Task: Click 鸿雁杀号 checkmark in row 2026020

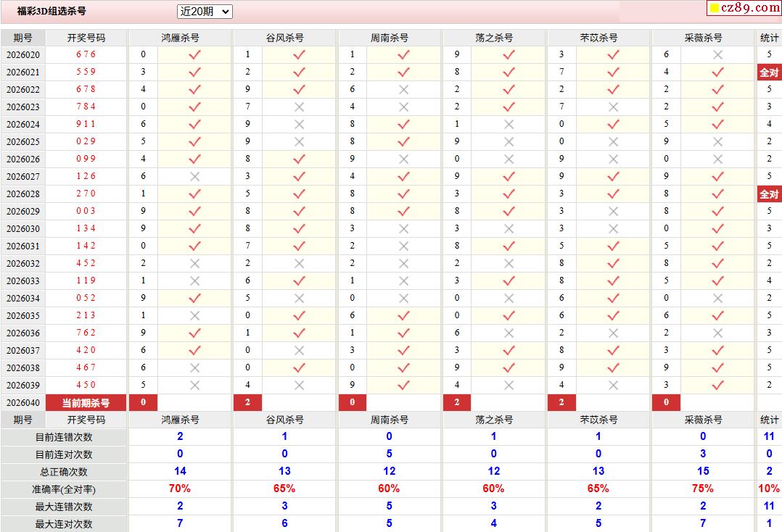Action: click(194, 54)
